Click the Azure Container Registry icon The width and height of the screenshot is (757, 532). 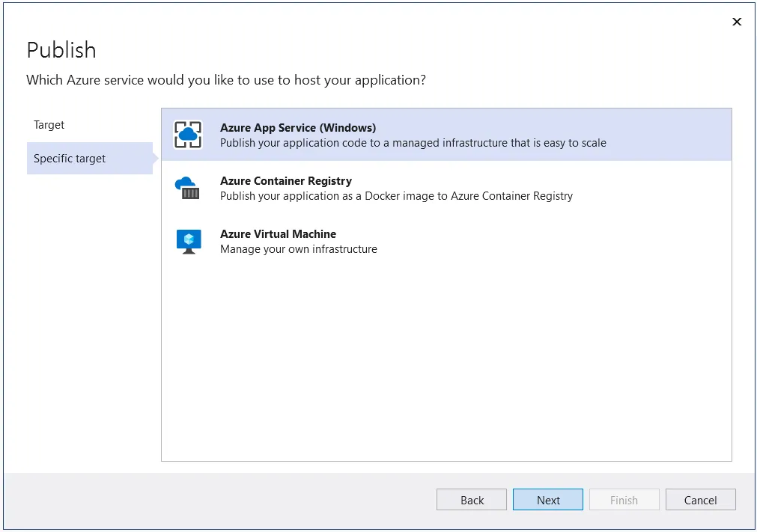(187, 186)
